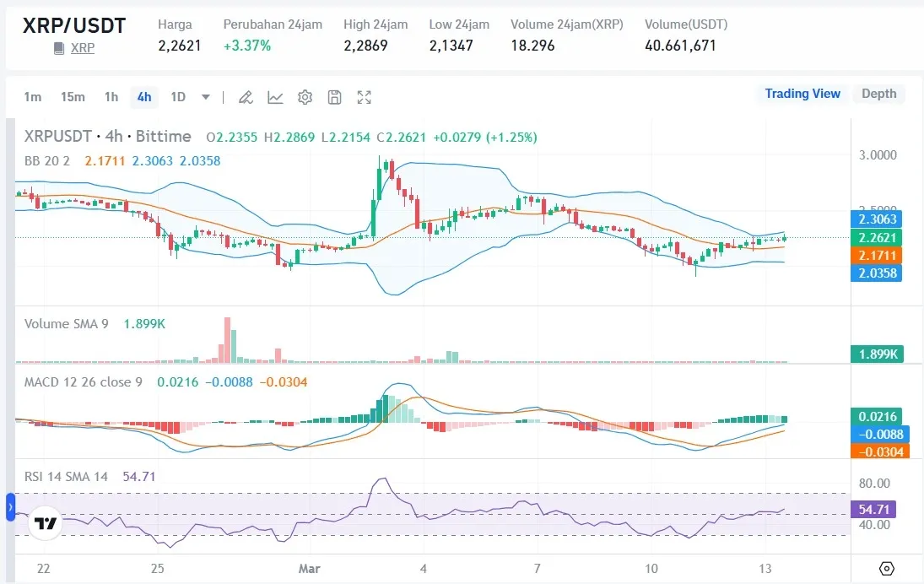This screenshot has width=924, height=584.
Task: Expand the left side panel blue handle
Action: click(10, 507)
